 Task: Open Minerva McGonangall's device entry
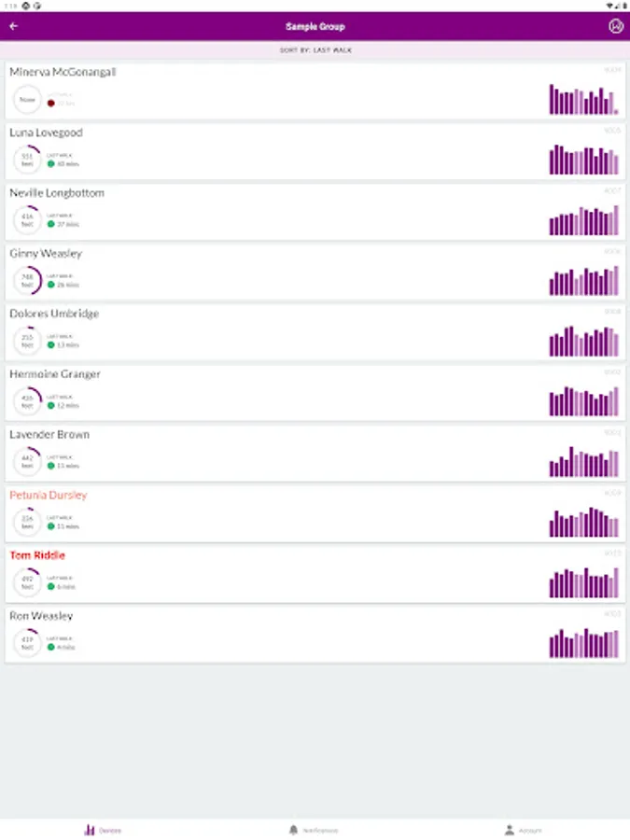tap(280, 91)
